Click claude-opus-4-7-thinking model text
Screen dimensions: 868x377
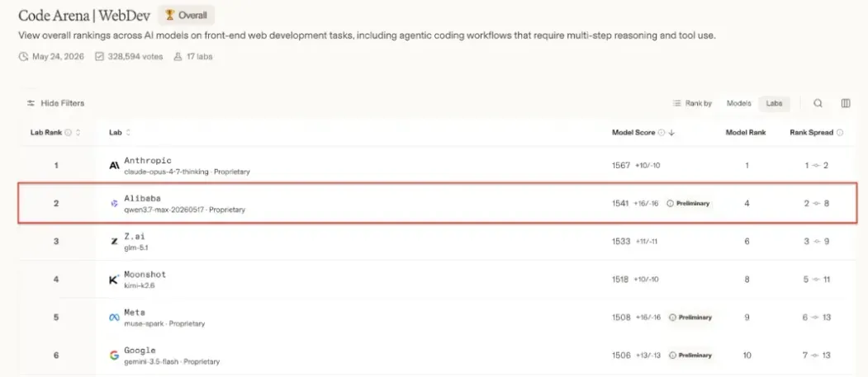pyautogui.click(x=166, y=172)
